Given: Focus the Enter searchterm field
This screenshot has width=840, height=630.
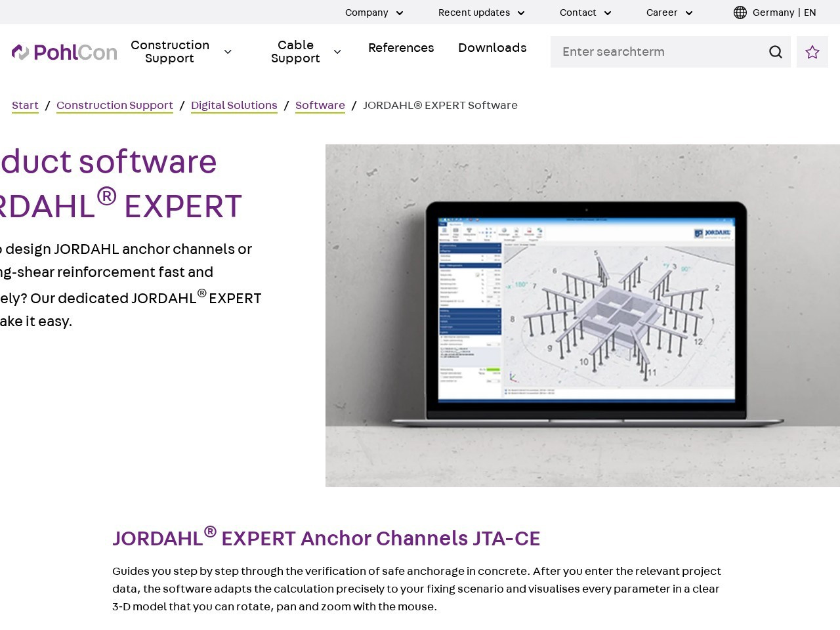Looking at the screenshot, I should 658,52.
